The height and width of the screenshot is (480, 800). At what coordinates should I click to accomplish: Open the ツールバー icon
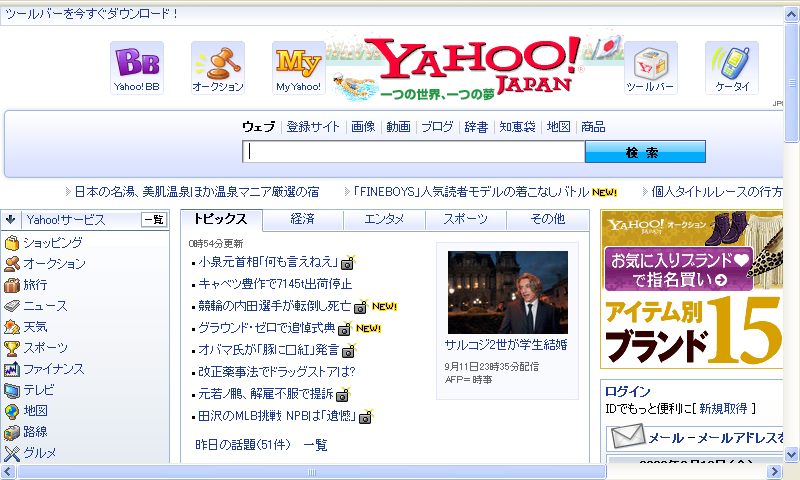coord(651,68)
